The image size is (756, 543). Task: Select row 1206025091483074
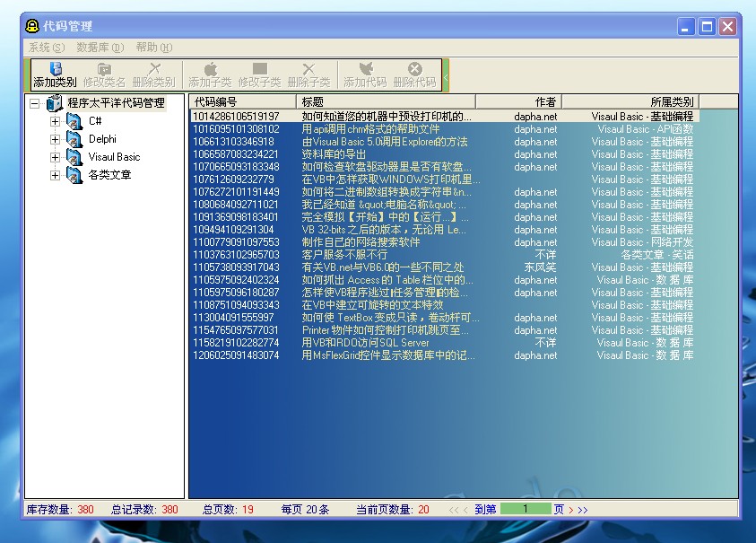pyautogui.click(x=444, y=355)
